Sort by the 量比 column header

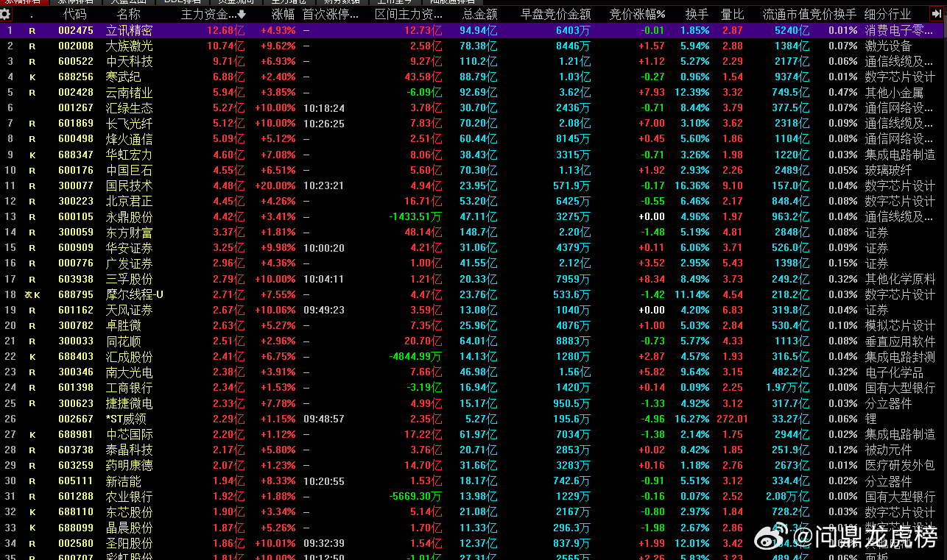pos(732,14)
